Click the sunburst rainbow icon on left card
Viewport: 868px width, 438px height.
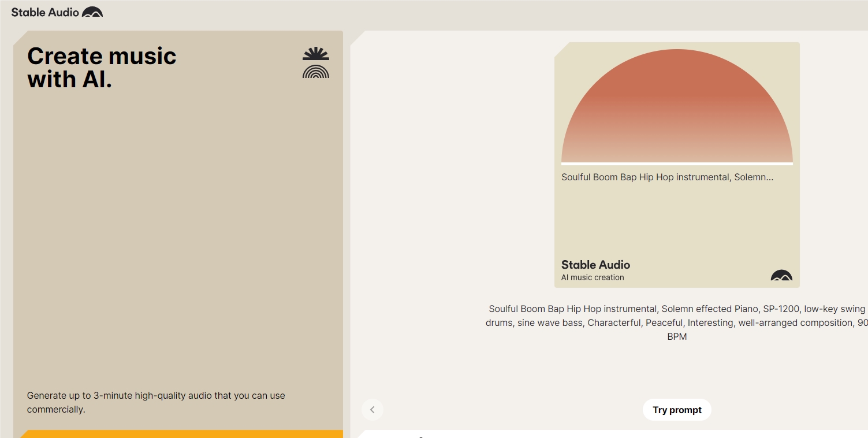316,62
